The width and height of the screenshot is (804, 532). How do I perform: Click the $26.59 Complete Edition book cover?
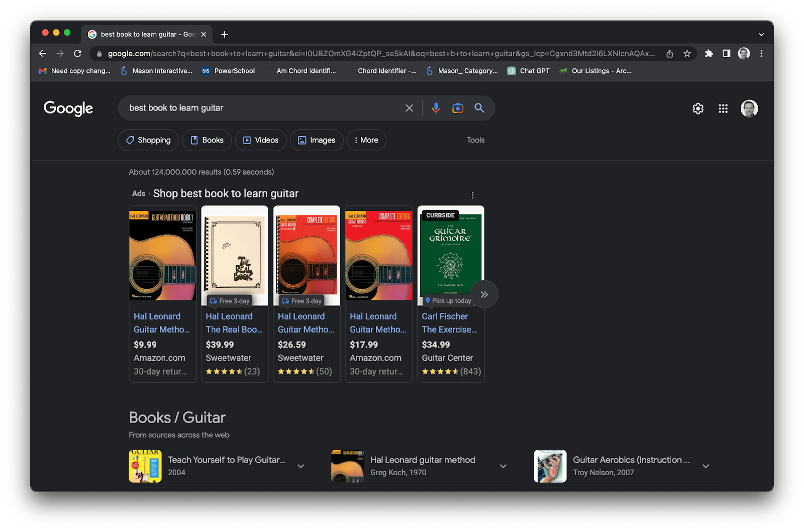point(307,256)
